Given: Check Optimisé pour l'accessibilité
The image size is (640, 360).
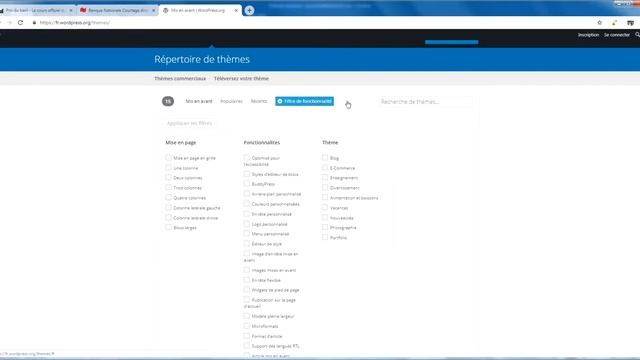Looking at the screenshot, I should coord(247,158).
